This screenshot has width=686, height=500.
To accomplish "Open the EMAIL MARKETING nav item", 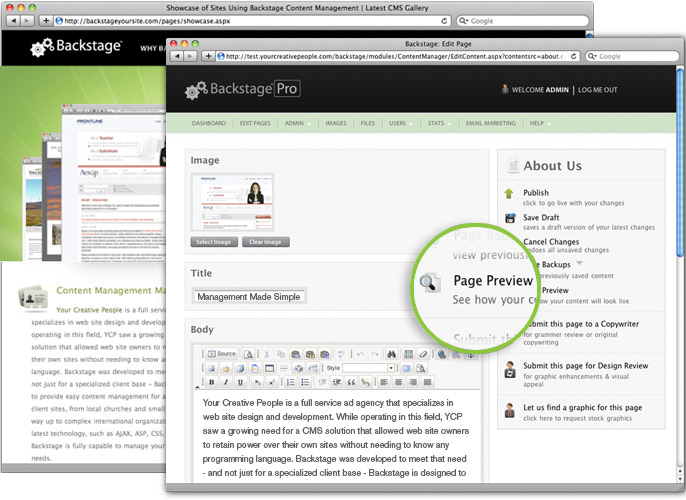I will (490, 123).
